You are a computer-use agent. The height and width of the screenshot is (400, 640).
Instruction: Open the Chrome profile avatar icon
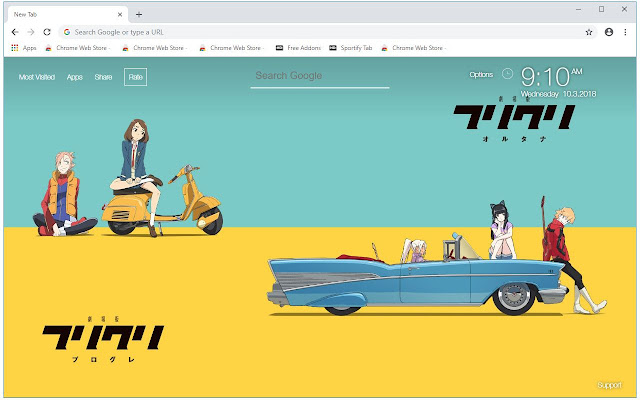609,32
